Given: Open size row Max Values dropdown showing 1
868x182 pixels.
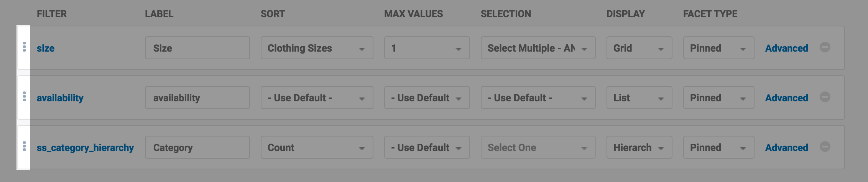Looking at the screenshot, I should 427,48.
